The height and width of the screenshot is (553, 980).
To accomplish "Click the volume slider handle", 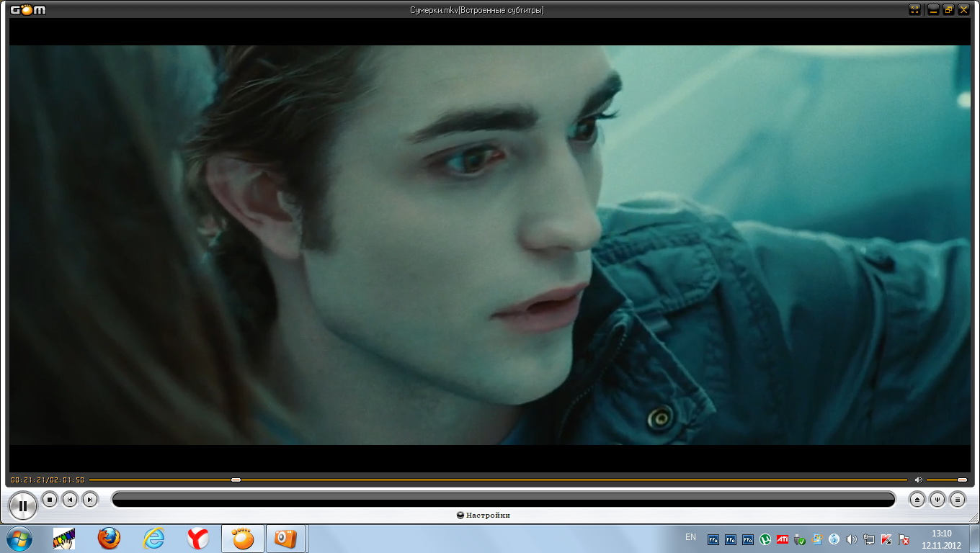I will coord(962,480).
